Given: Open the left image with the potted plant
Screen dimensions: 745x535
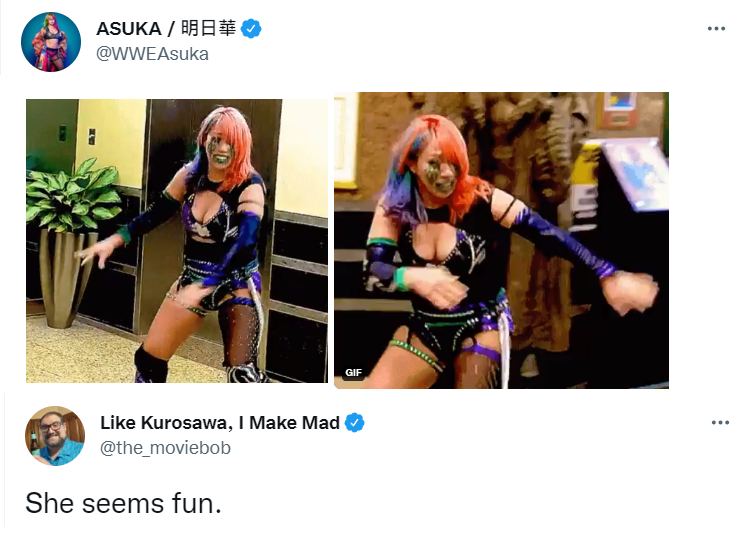Looking at the screenshot, I should pos(177,241).
